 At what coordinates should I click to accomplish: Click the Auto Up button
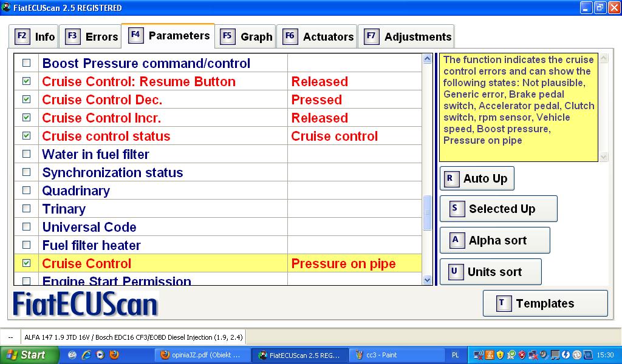coord(477,178)
